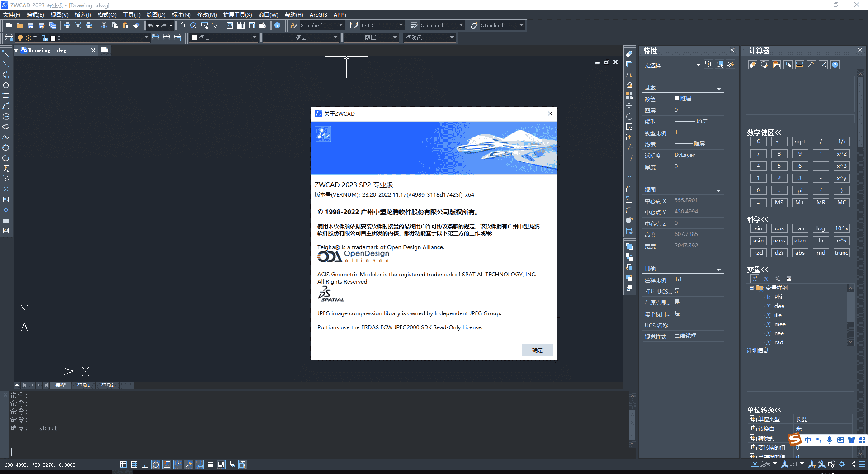Click the Match Properties brush icon
The width and height of the screenshot is (868, 474).
137,25
